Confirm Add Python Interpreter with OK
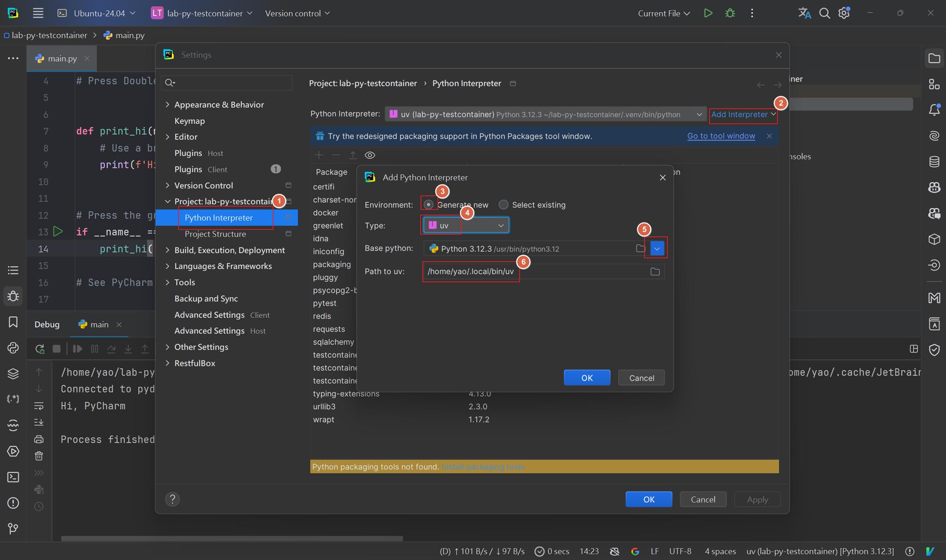 [x=587, y=378]
